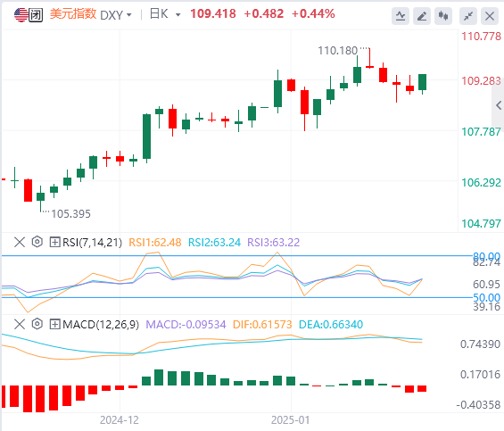Screen dimensions: 504x431
Task: Toggle the MACD plus expand box
Action: point(54,324)
